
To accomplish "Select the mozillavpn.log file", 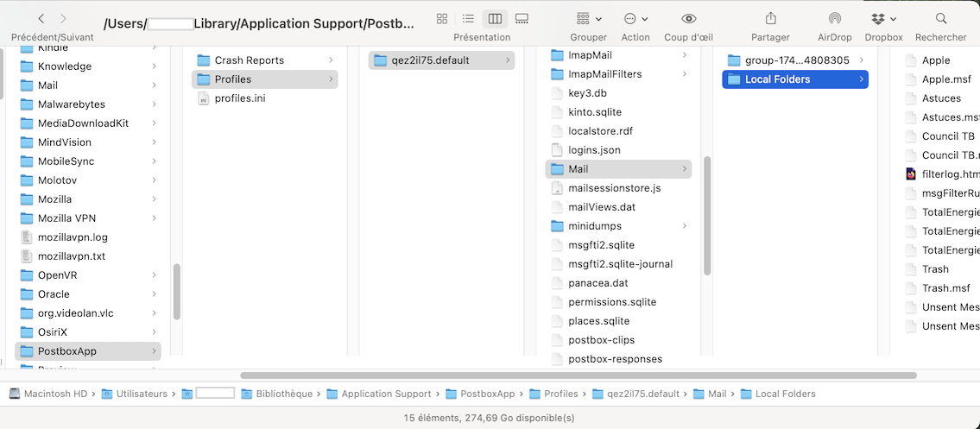I will (87, 237).
